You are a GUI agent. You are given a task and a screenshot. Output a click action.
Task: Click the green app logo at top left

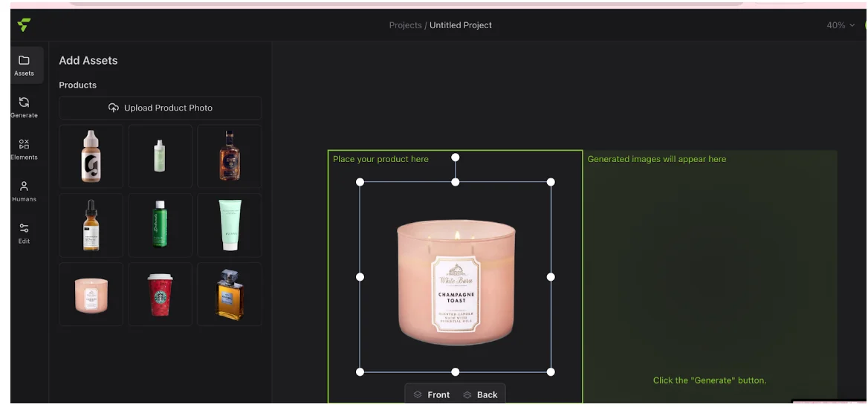24,25
